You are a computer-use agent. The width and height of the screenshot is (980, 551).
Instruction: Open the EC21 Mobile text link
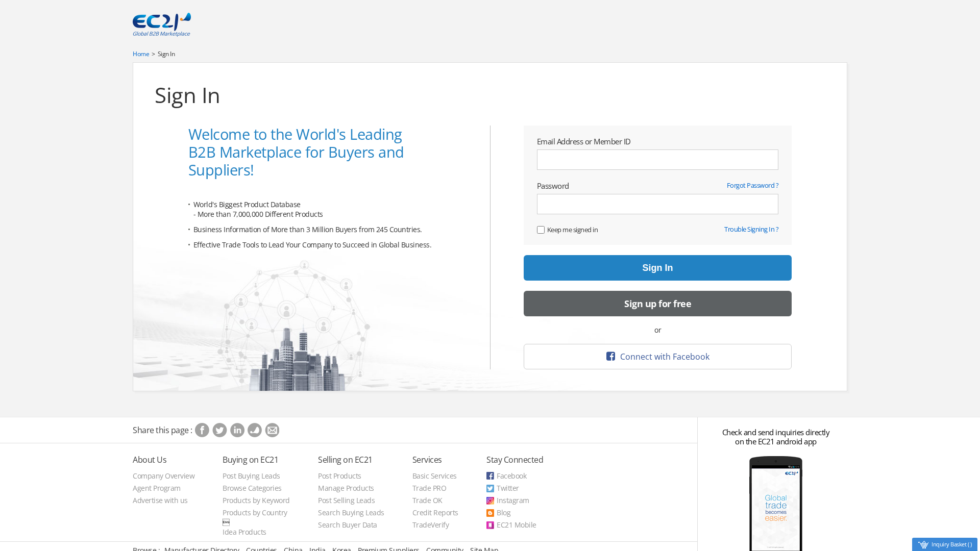516,525
